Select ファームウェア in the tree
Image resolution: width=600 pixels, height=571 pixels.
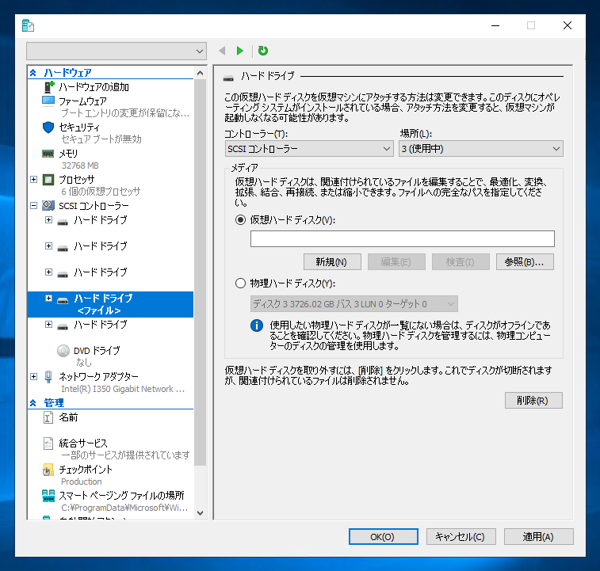(x=83, y=101)
